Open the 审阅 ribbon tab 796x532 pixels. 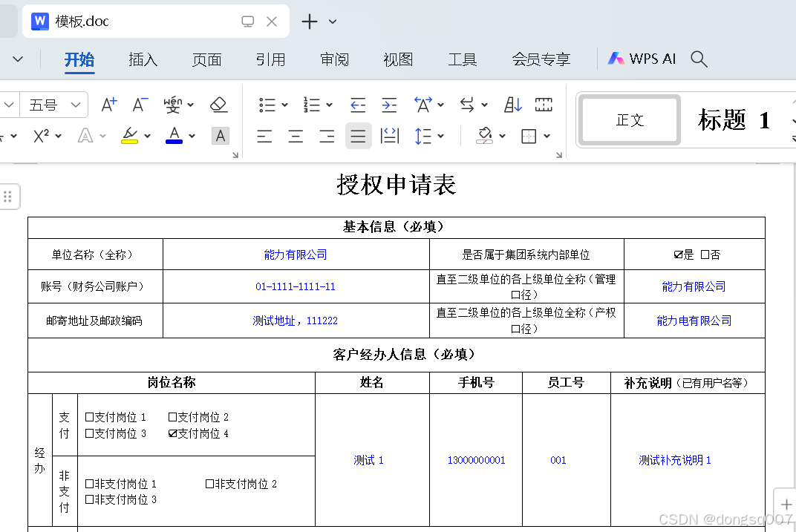335,60
